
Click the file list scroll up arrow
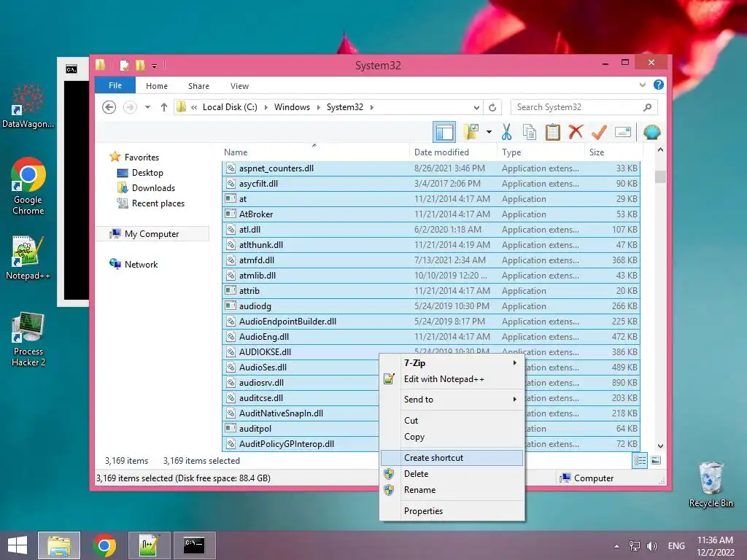660,150
